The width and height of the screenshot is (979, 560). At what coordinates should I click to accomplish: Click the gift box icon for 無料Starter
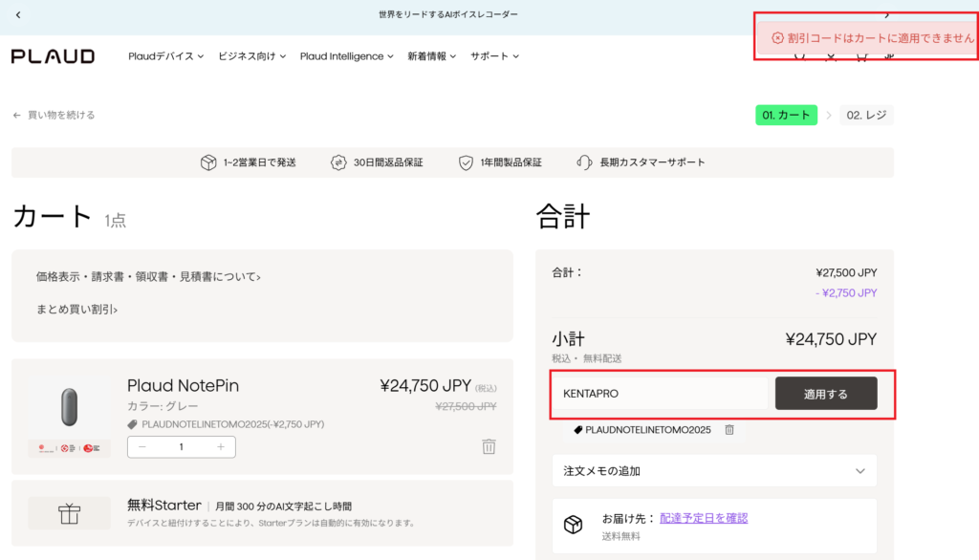click(x=69, y=514)
